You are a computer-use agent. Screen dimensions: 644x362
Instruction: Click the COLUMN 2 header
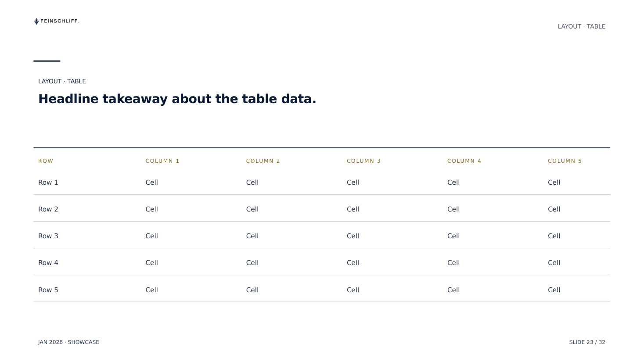(x=263, y=161)
